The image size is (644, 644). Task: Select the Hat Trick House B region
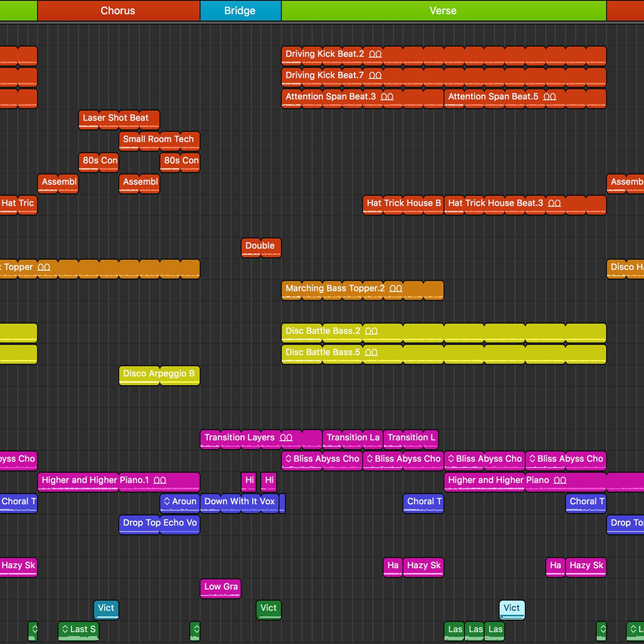coord(403,205)
